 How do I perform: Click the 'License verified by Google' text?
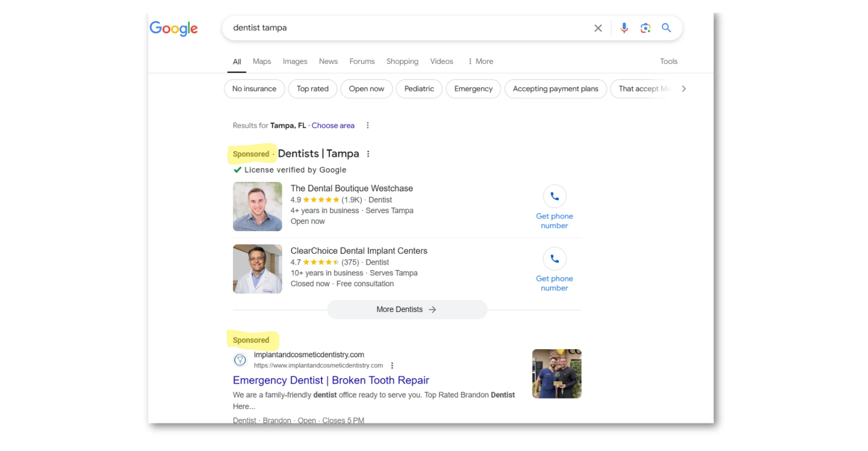pos(295,170)
